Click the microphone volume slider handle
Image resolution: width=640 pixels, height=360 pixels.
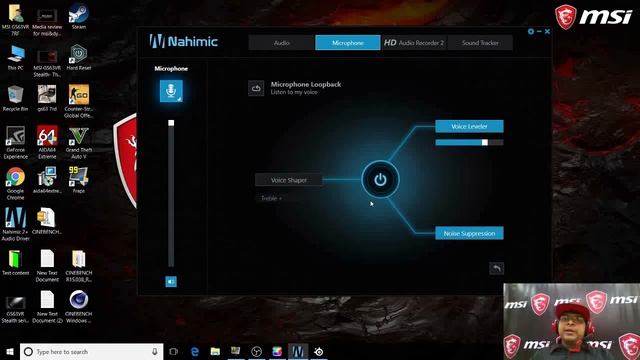[x=171, y=123]
